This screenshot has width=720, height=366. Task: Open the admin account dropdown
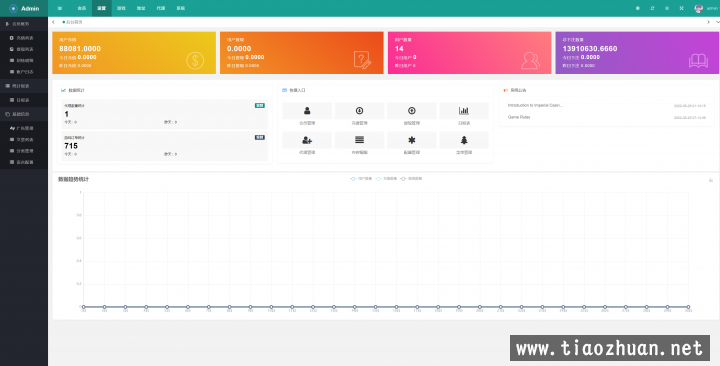(712, 8)
